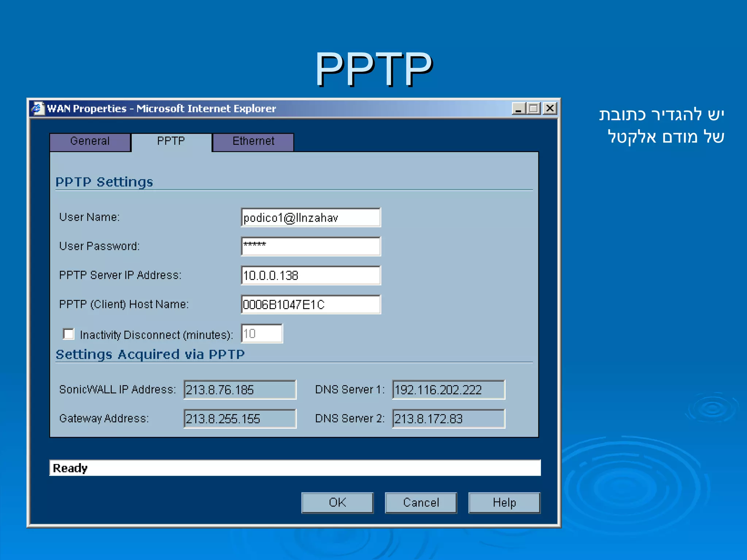Click the Hebrew note beside the dialog
The image size is (747, 560).
[661, 126]
